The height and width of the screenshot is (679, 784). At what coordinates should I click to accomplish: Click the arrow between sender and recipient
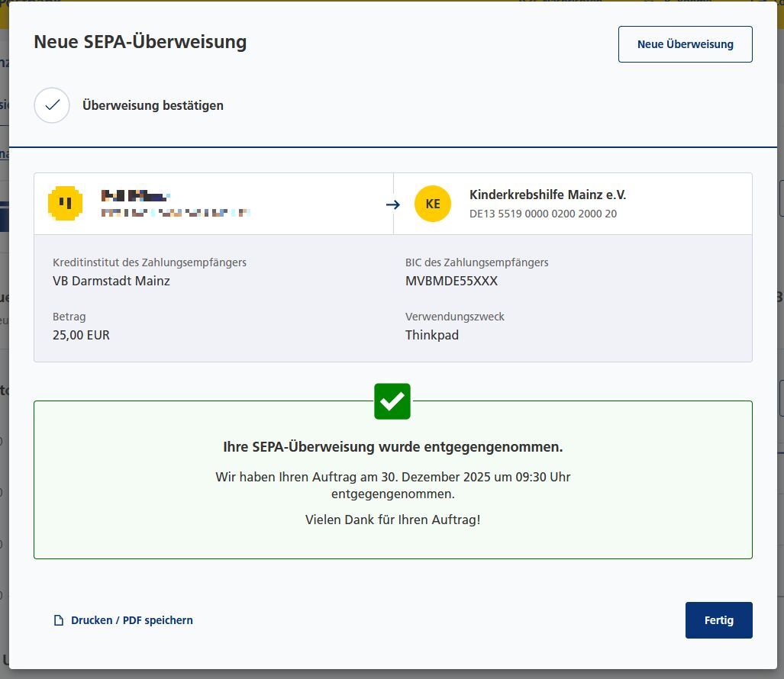coord(393,204)
